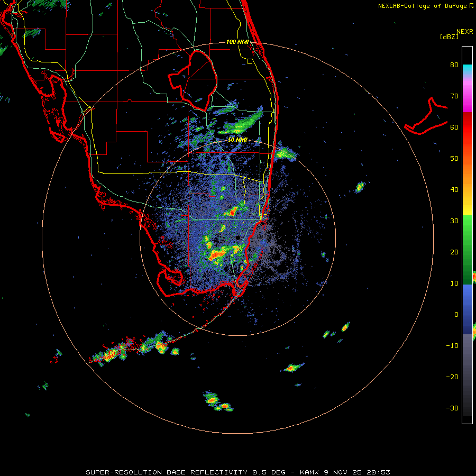The image size is (476, 476).
Task: Click the 50 dBZ scale label
Action: [x=454, y=159]
